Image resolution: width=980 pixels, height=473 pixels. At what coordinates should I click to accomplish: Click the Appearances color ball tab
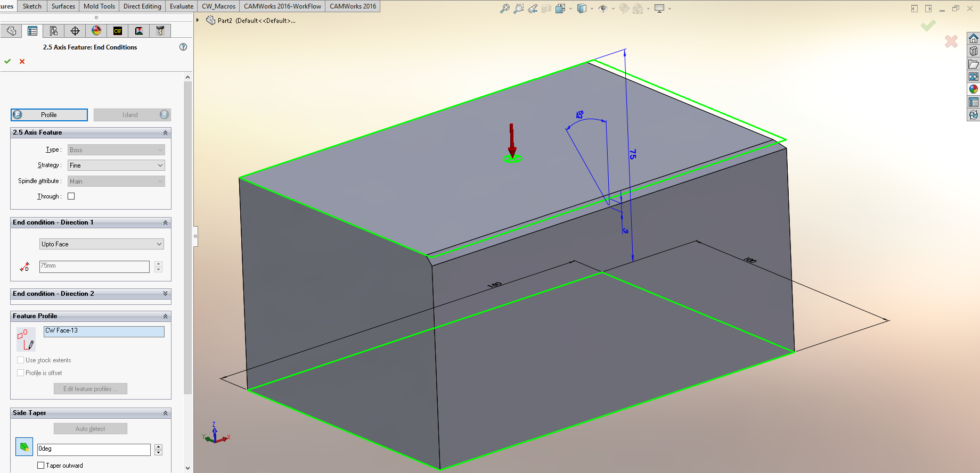click(96, 31)
